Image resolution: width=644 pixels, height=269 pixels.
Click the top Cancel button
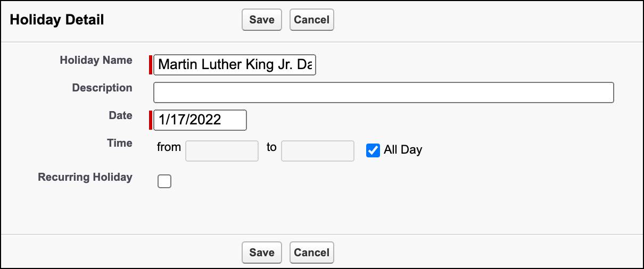point(311,20)
